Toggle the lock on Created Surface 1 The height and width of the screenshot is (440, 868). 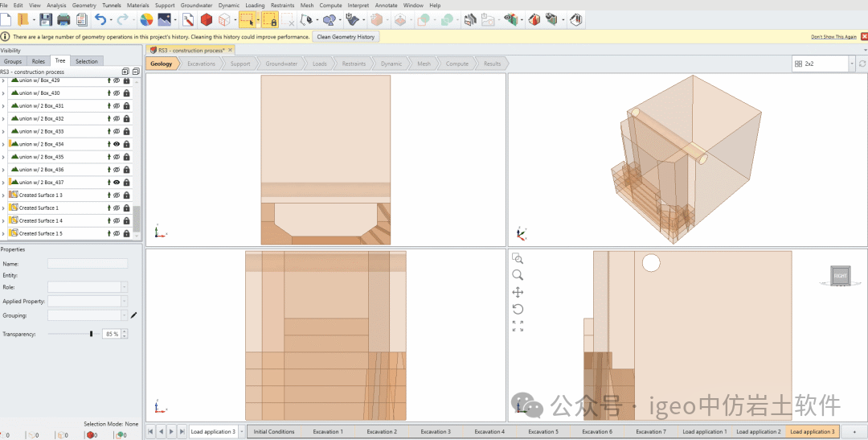tap(126, 208)
